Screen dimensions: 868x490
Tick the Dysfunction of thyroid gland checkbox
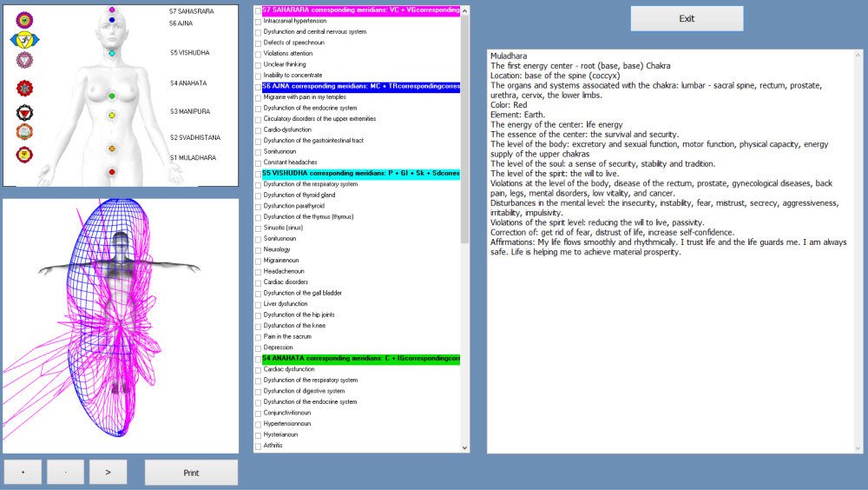click(x=258, y=195)
